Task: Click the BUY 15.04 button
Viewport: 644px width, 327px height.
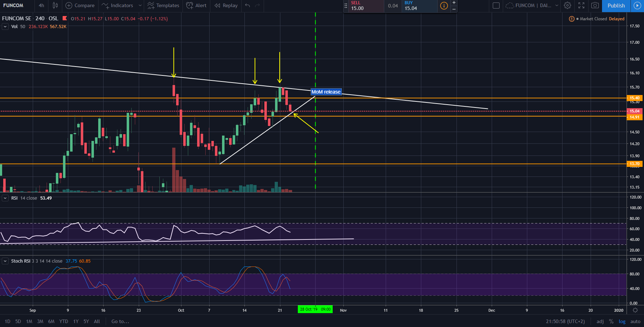Action: [x=419, y=6]
